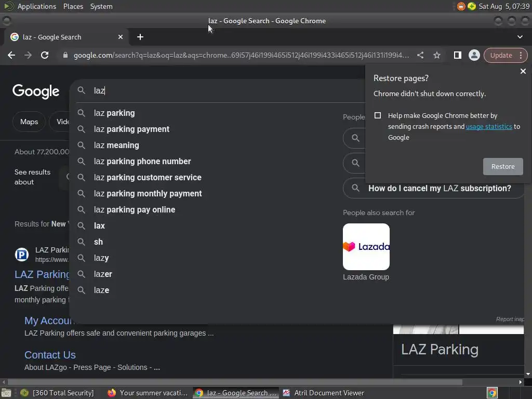Bookmark this page with star icon
Screen dimensions: 532x399
click(436, 55)
